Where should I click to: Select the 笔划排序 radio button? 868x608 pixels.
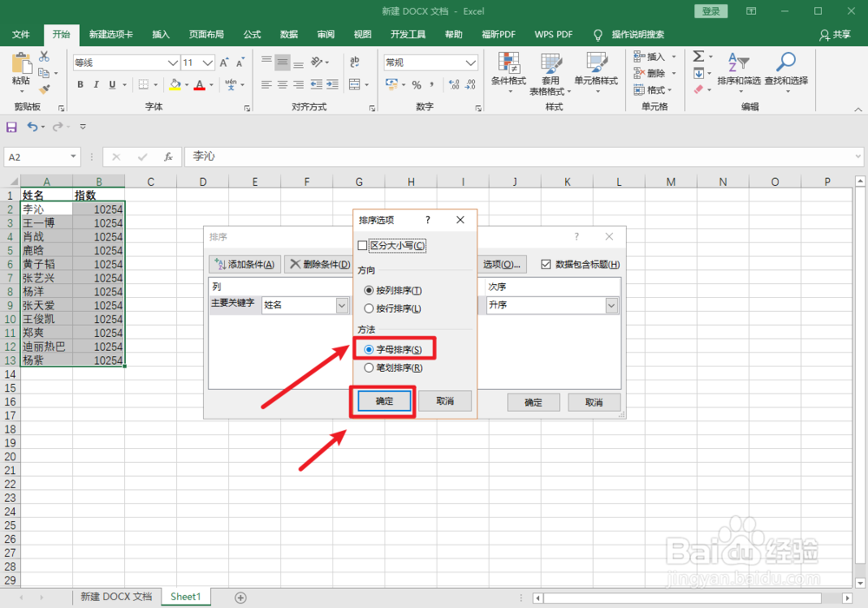(x=369, y=367)
